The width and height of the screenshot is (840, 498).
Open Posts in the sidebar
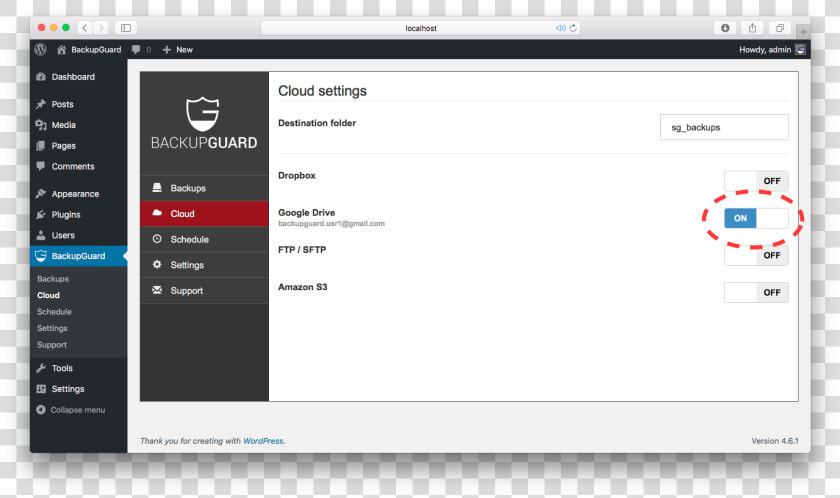tap(78, 104)
